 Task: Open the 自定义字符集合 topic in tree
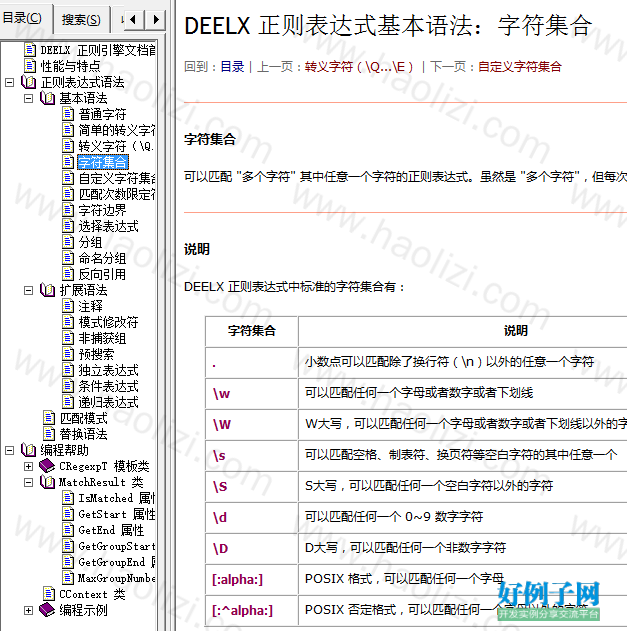(116, 178)
